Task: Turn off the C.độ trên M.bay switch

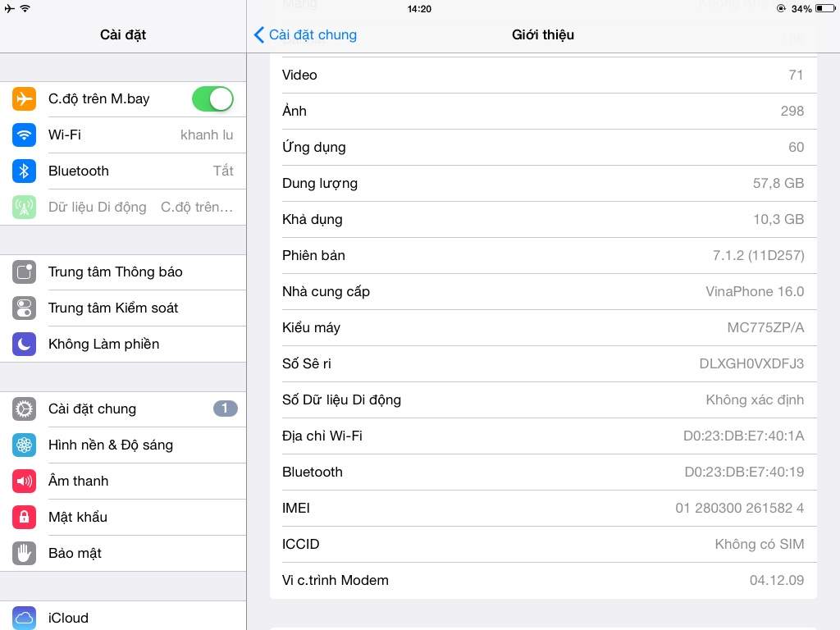Action: pos(212,99)
